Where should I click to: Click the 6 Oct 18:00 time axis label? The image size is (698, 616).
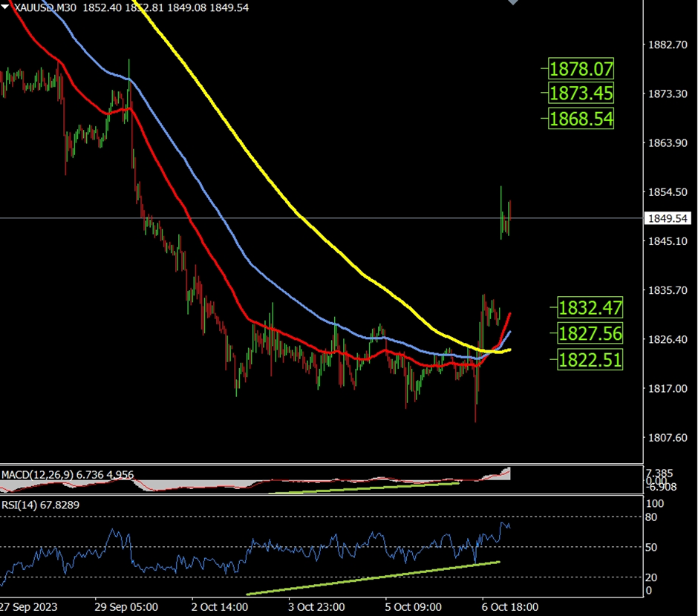[510, 606]
